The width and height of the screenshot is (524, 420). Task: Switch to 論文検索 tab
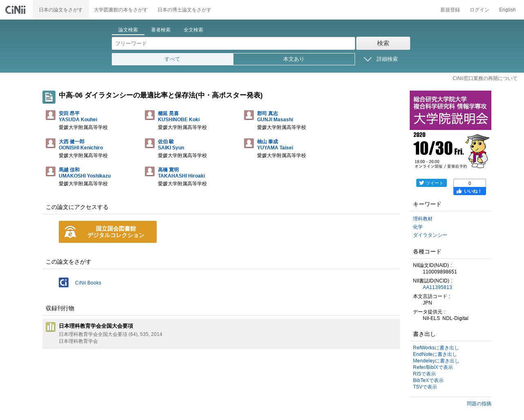(128, 30)
